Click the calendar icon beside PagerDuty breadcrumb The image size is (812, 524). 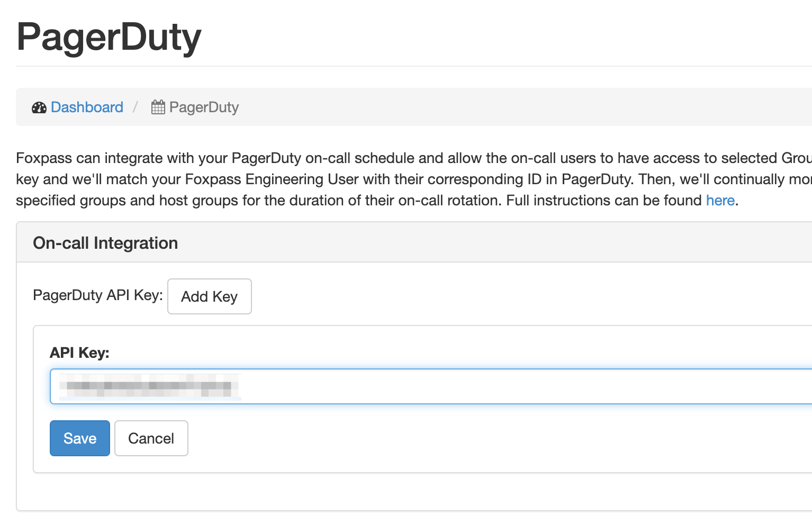[158, 107]
